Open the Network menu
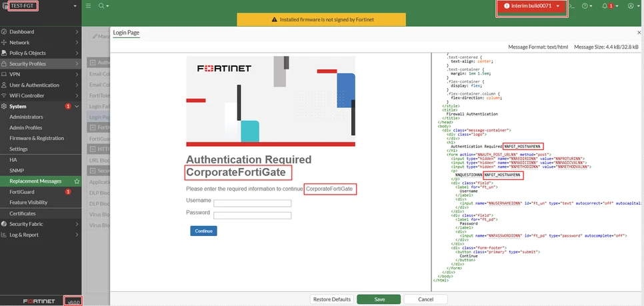Image resolution: width=644 pixels, height=306 pixels. coord(41,42)
